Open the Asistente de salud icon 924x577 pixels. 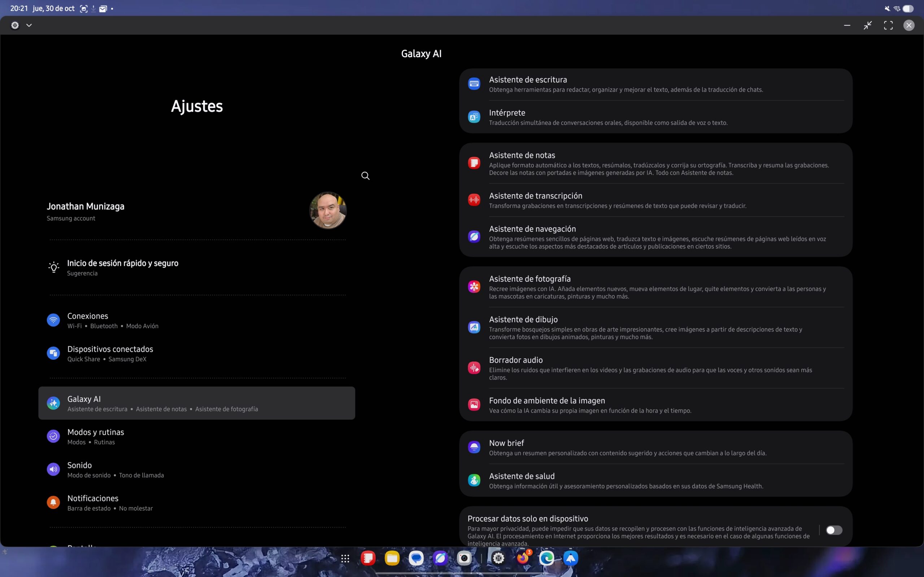click(474, 480)
